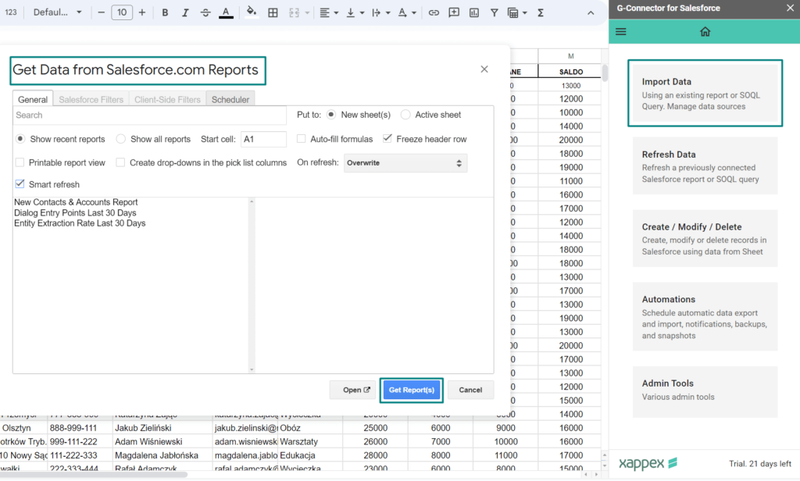Screen dimensions: 800x481
Task: Click the 123 number format button
Action: pyautogui.click(x=11, y=12)
